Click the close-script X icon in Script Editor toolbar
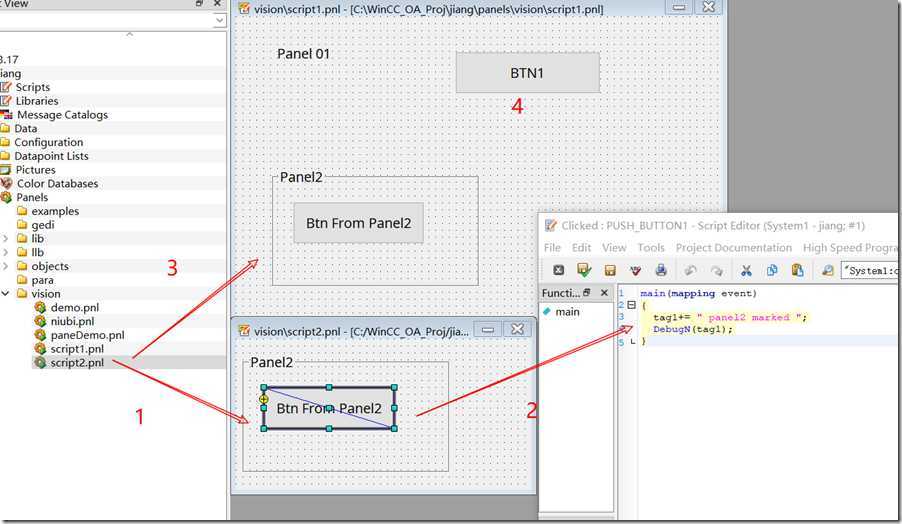The height and width of the screenshot is (524, 902). (559, 270)
